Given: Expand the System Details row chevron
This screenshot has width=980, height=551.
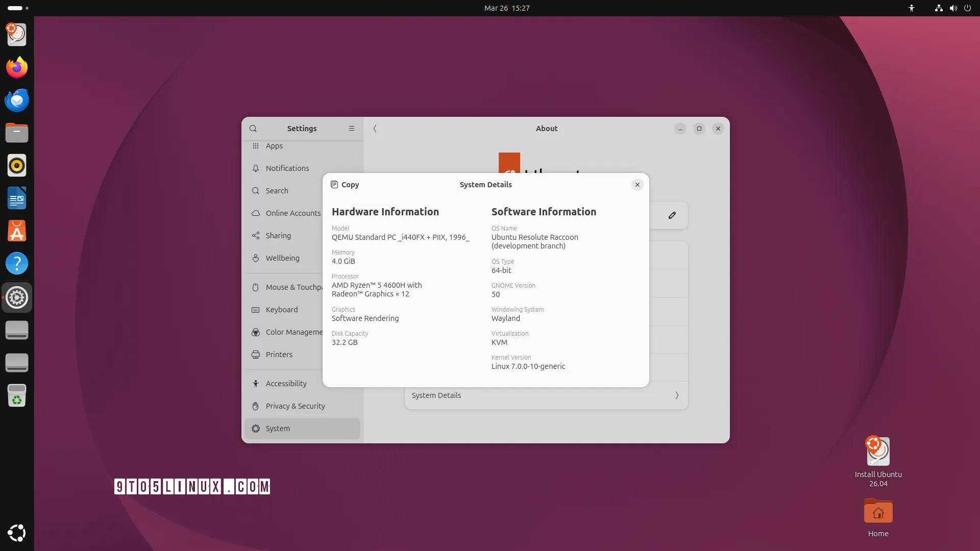Looking at the screenshot, I should coord(677,395).
